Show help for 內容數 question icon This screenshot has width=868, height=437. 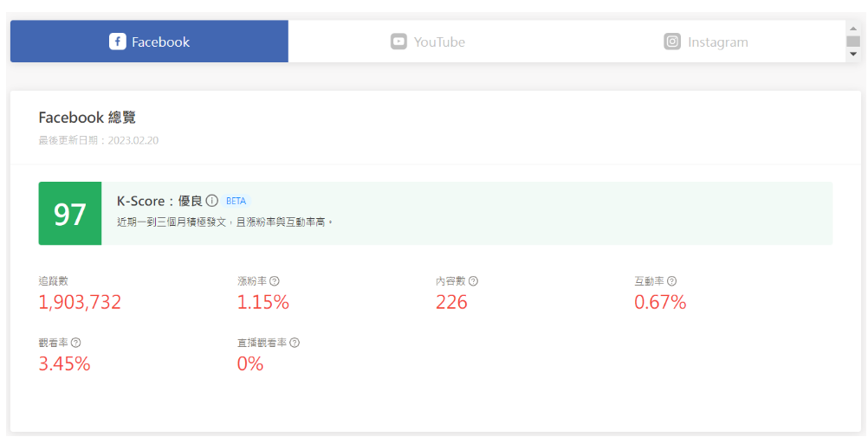pyautogui.click(x=473, y=281)
